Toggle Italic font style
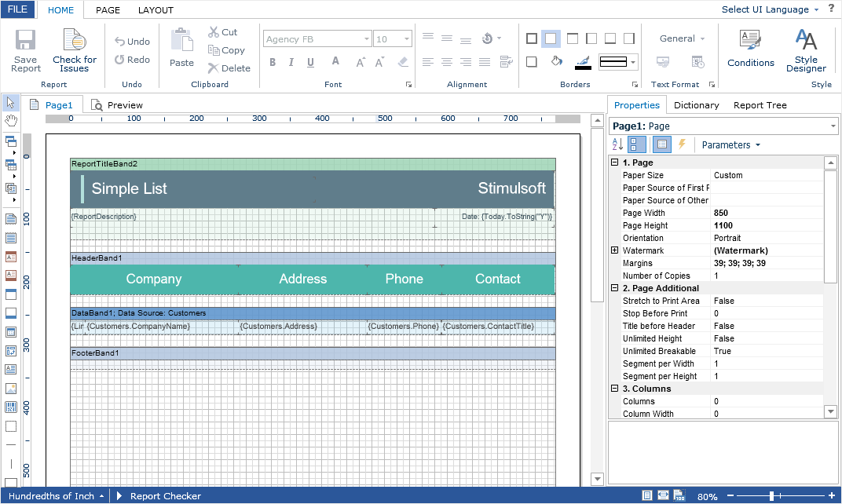Image resolution: width=842 pixels, height=504 pixels. 291,62
